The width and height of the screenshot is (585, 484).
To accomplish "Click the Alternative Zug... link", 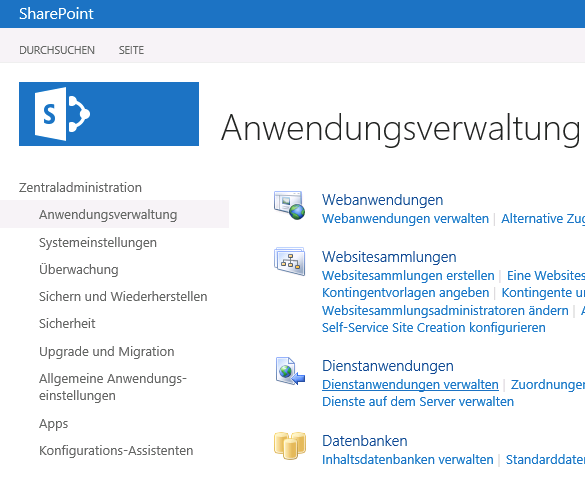I will click(543, 218).
